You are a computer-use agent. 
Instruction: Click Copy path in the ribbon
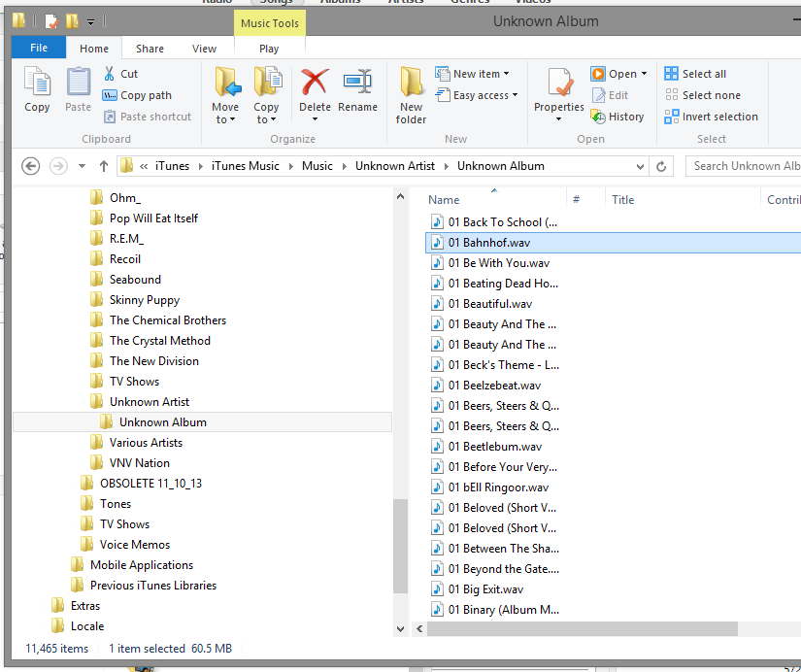coord(137,95)
